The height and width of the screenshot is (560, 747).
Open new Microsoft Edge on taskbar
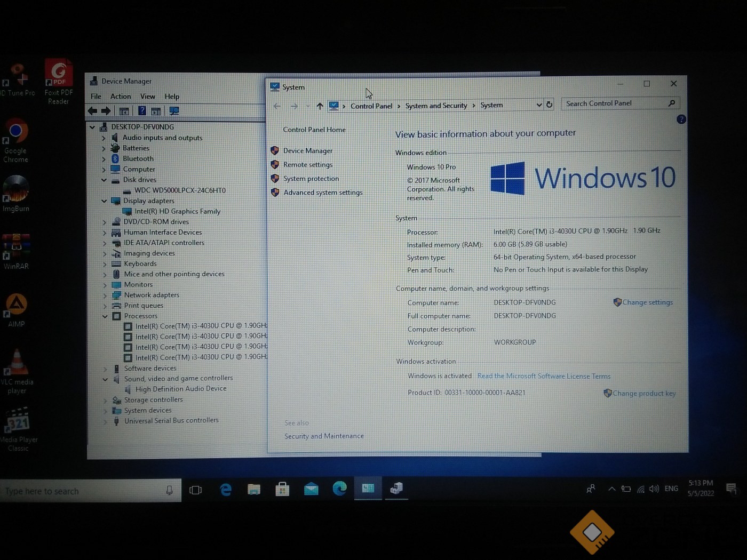(339, 488)
